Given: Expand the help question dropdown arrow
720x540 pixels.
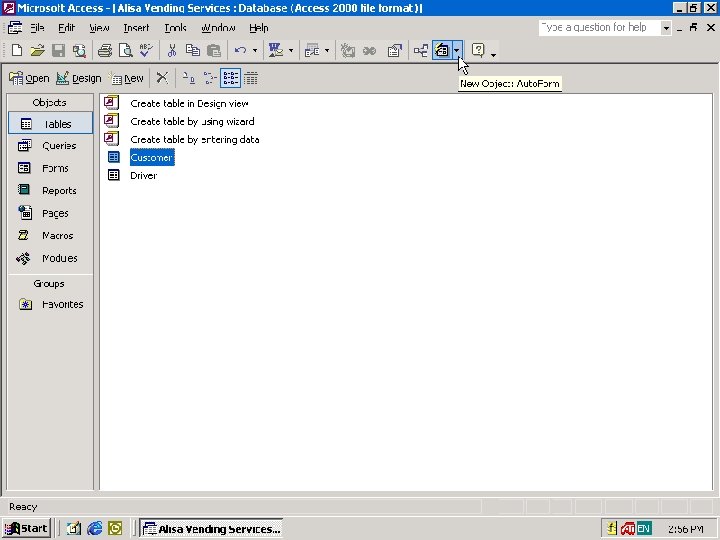Looking at the screenshot, I should (666, 28).
